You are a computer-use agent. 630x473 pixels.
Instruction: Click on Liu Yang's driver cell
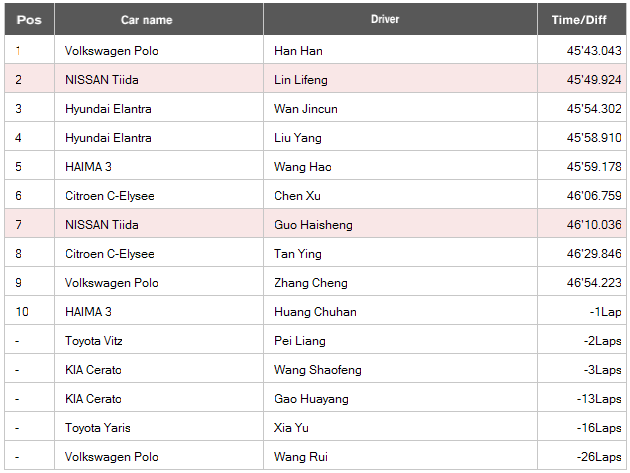pyautogui.click(x=400, y=138)
